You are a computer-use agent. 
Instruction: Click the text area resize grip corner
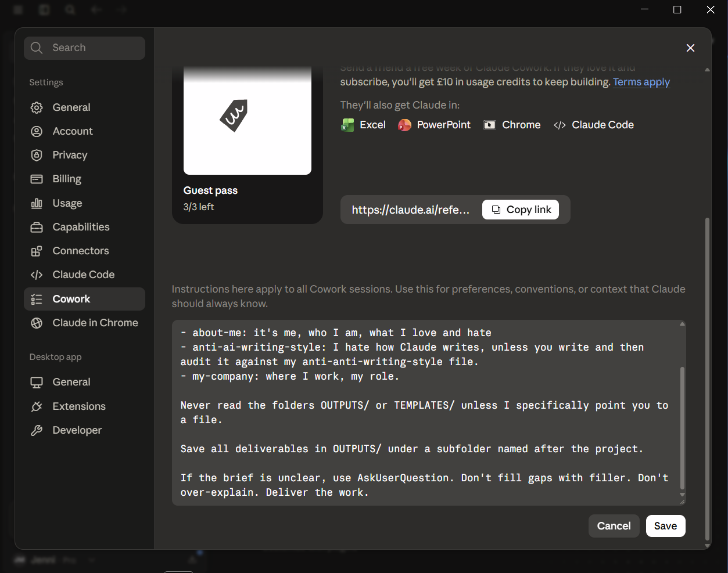(682, 502)
